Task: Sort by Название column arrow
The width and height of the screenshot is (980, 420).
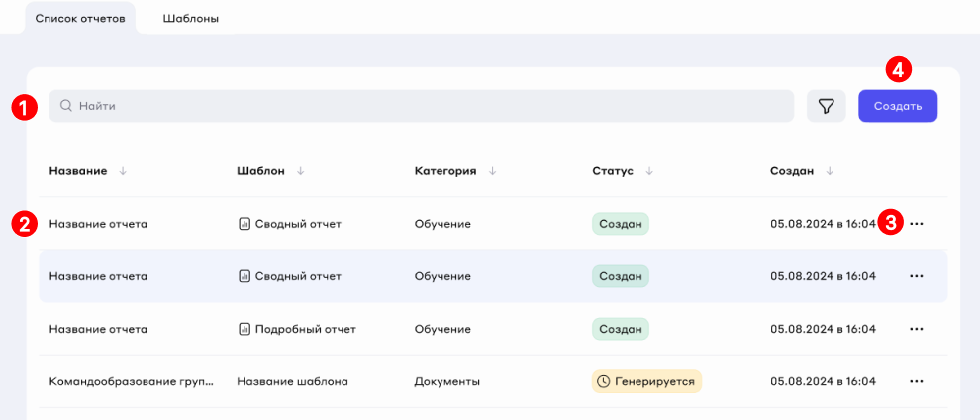Action: (123, 171)
